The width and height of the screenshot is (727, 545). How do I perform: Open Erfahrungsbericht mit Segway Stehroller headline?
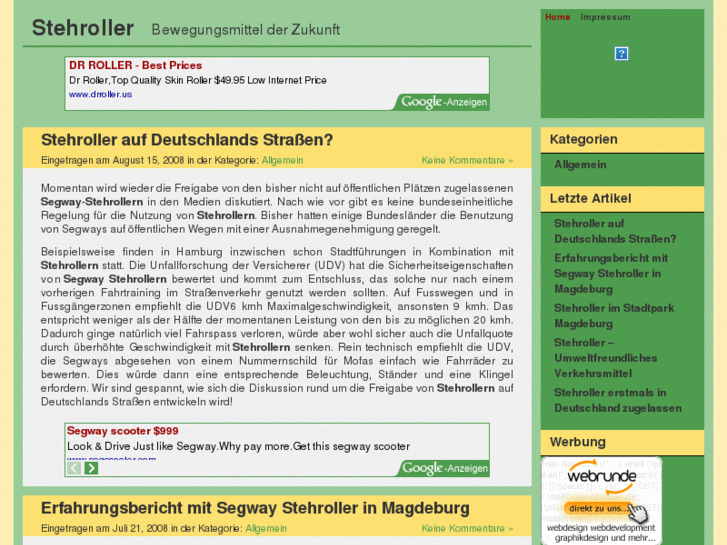tap(255, 508)
